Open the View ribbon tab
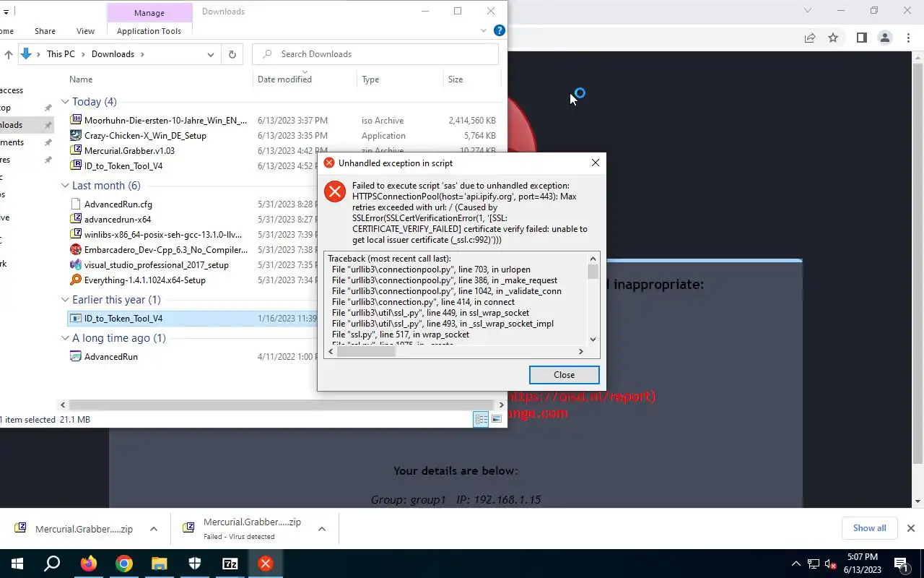This screenshot has height=578, width=924. pyautogui.click(x=85, y=31)
